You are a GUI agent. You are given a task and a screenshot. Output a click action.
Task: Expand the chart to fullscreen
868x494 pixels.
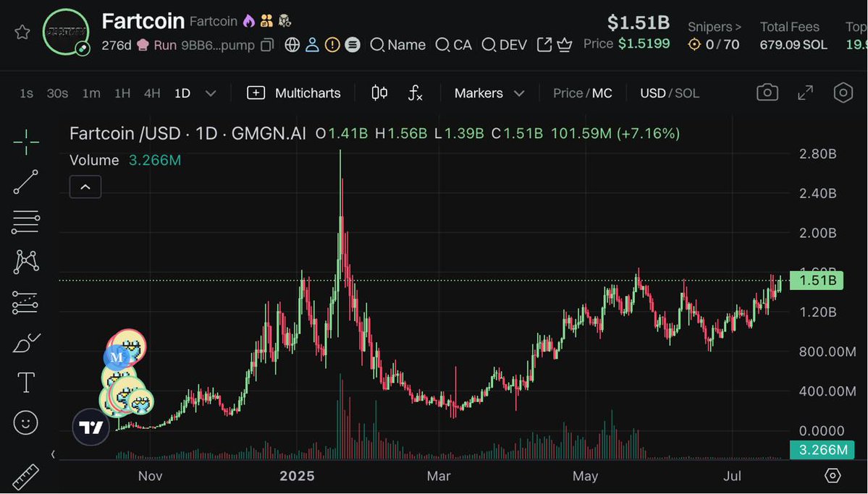806,93
